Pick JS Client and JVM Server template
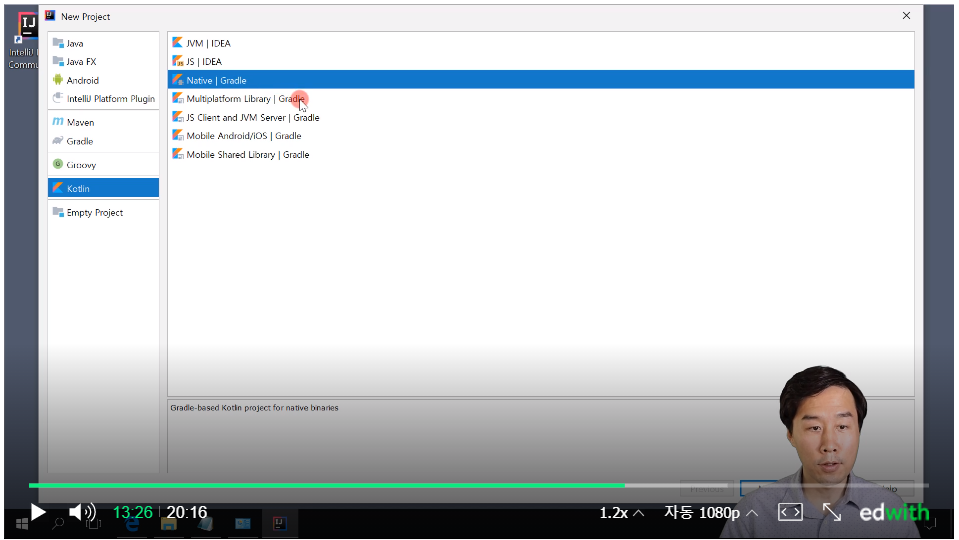The width and height of the screenshot is (959, 540). click(x=541, y=117)
